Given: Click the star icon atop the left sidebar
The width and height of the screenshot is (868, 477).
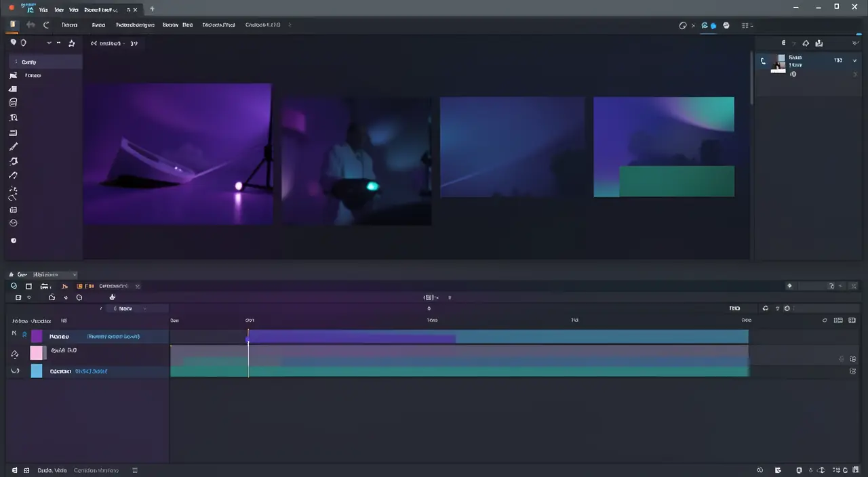Looking at the screenshot, I should (x=72, y=43).
